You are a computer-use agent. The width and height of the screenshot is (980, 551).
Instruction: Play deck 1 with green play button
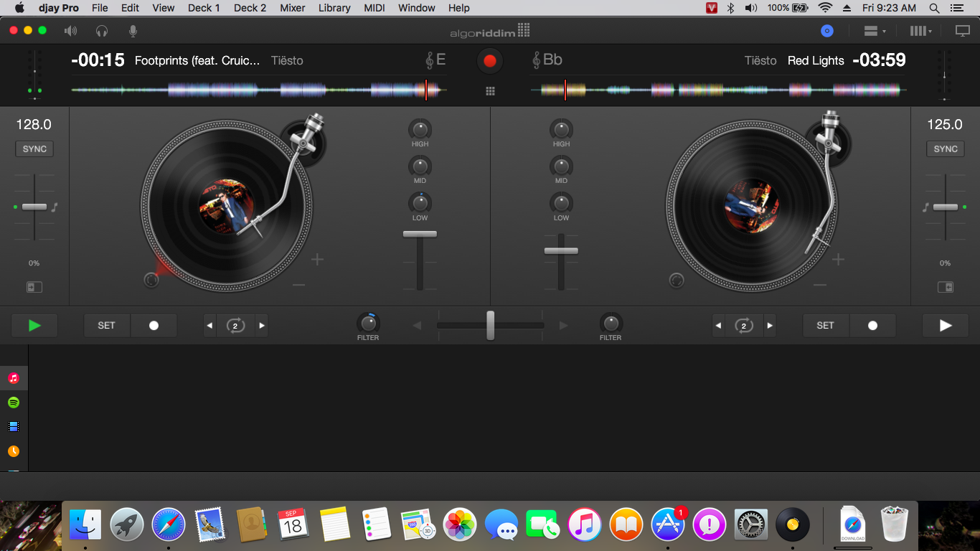[x=34, y=325]
